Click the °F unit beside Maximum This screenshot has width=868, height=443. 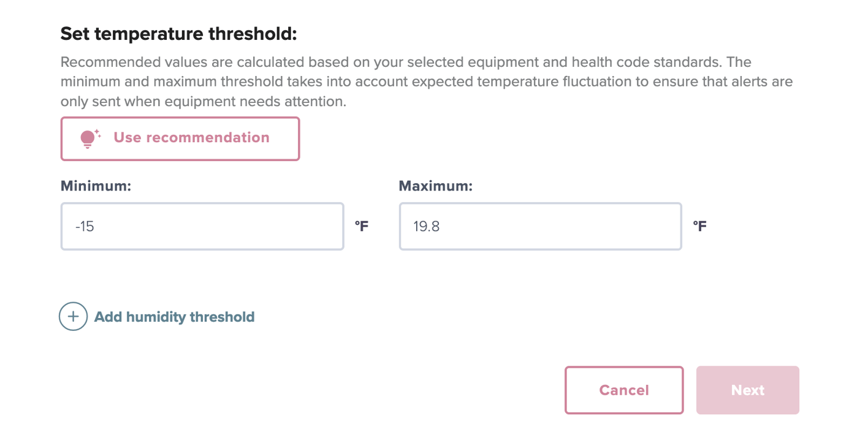(699, 227)
